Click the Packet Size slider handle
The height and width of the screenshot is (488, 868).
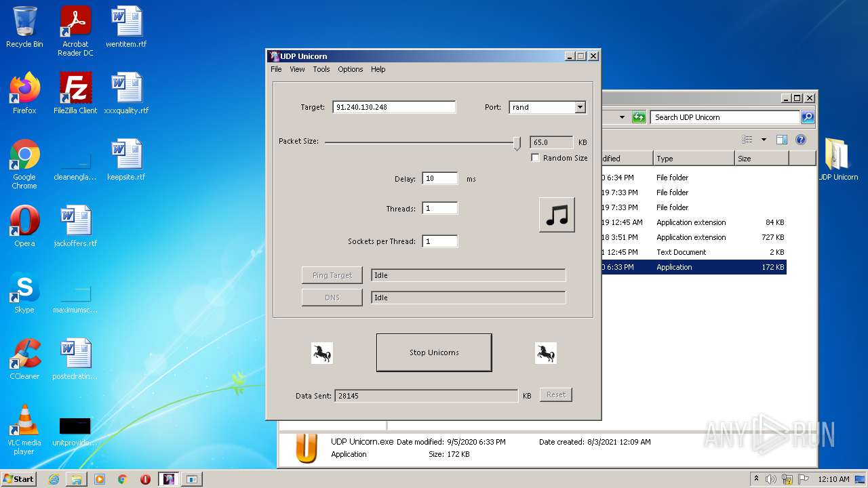click(x=517, y=142)
